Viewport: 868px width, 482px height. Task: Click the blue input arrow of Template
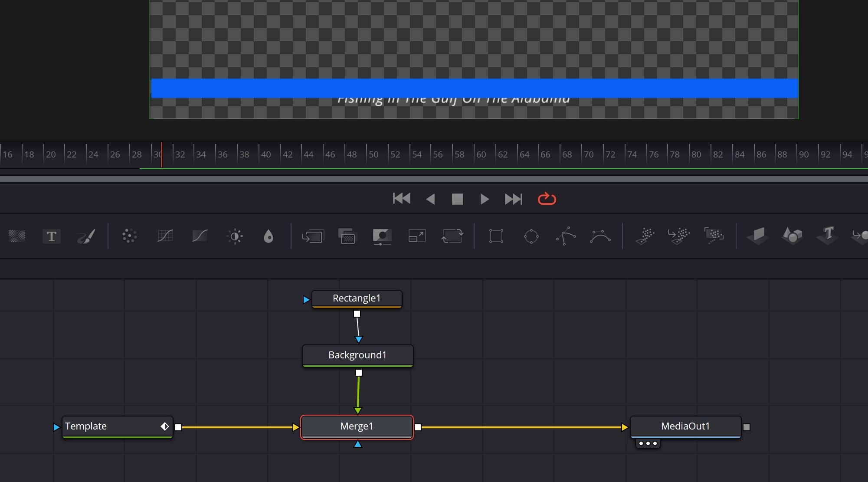coord(56,427)
